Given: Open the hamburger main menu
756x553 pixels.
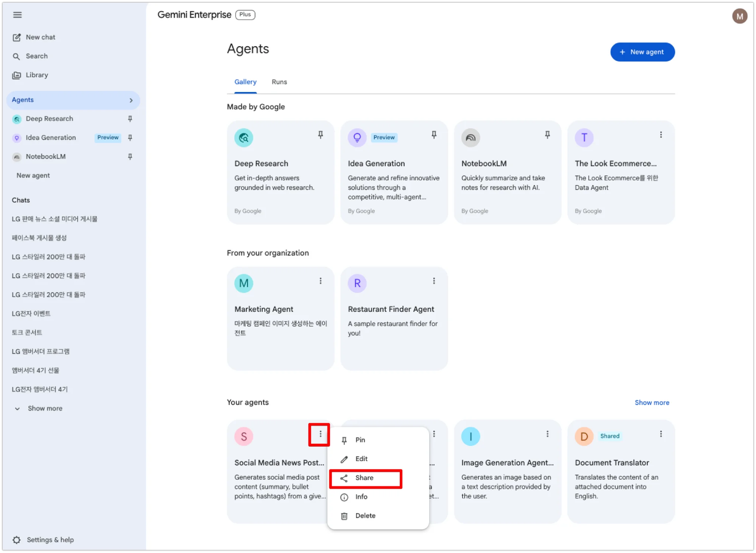Looking at the screenshot, I should [17, 15].
